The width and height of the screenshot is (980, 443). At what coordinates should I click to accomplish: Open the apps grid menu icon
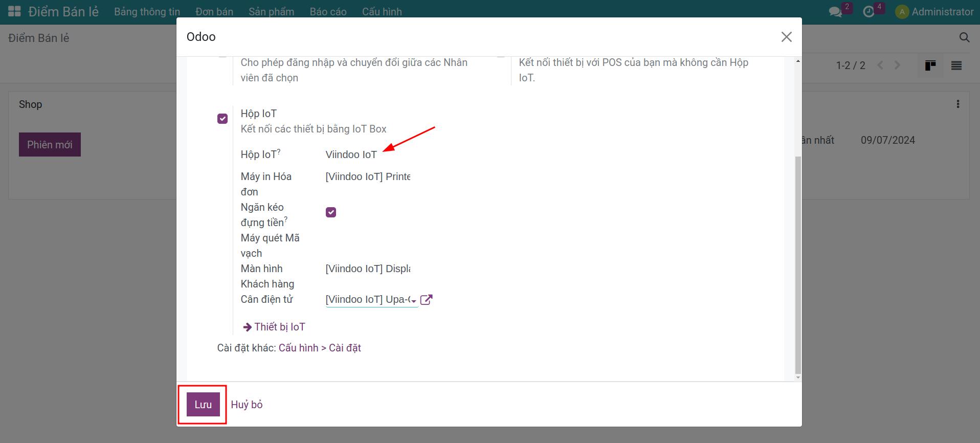click(14, 11)
